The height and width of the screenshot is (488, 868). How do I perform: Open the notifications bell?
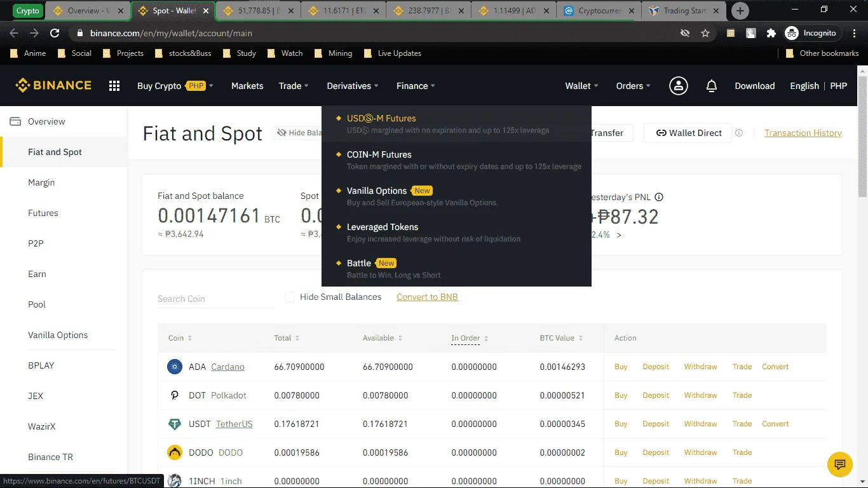712,86
